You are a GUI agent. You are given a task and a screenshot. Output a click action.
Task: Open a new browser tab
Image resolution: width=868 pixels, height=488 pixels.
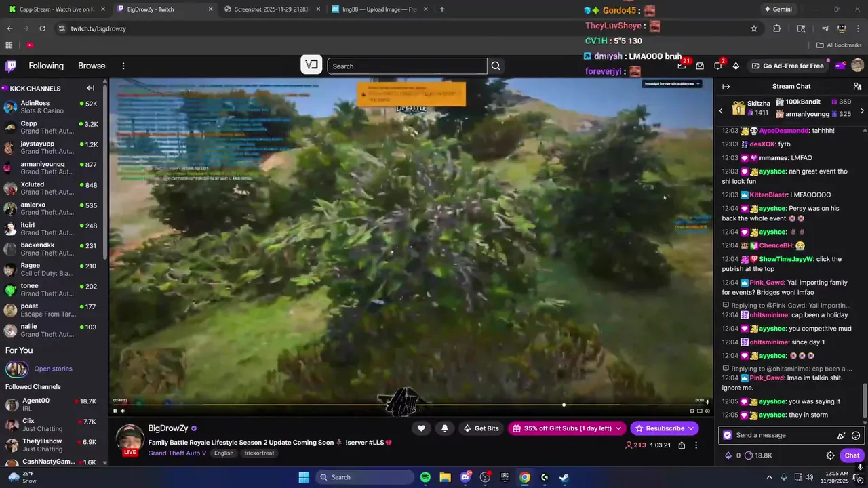[x=442, y=9]
